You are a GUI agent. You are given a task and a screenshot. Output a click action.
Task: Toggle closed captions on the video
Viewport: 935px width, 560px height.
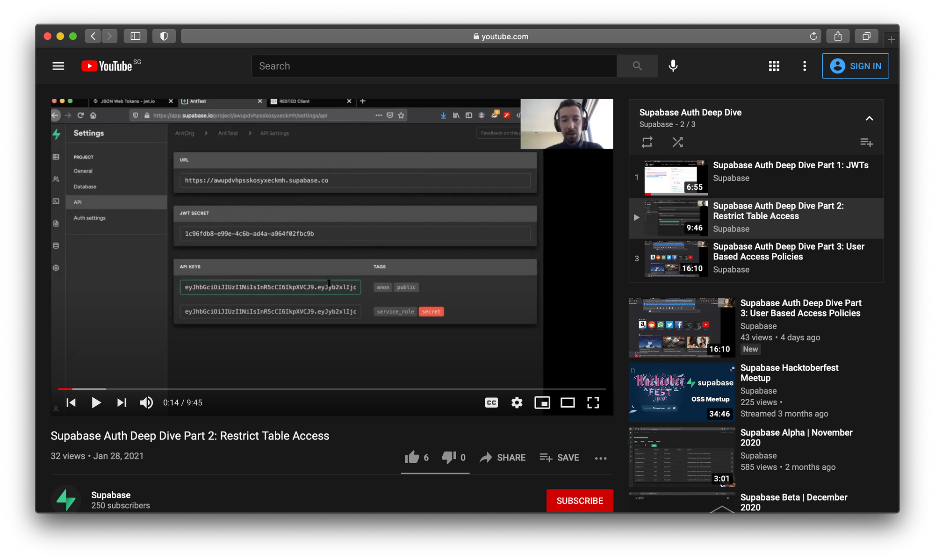pos(491,402)
